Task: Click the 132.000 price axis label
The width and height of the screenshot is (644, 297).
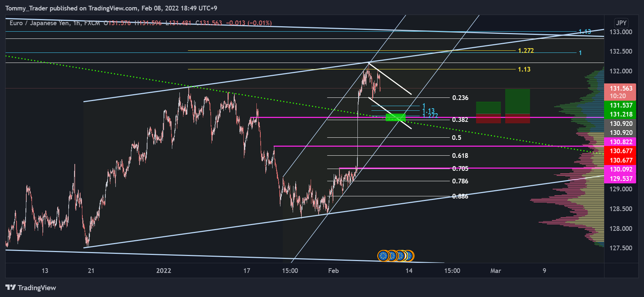Action: pos(621,71)
